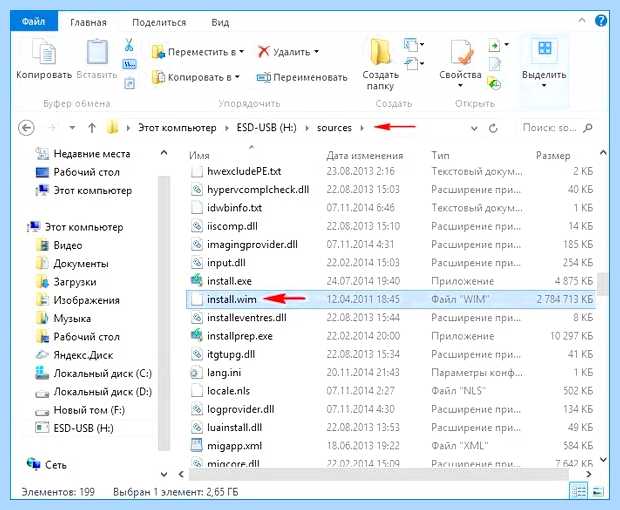Switch to the Поделиться tab
This screenshot has height=510, width=620.
coord(159,22)
